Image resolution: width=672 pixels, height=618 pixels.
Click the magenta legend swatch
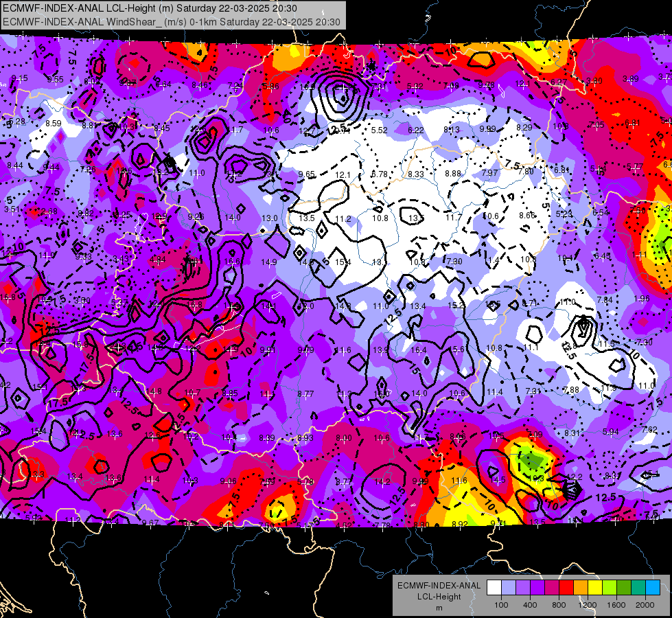[552, 588]
